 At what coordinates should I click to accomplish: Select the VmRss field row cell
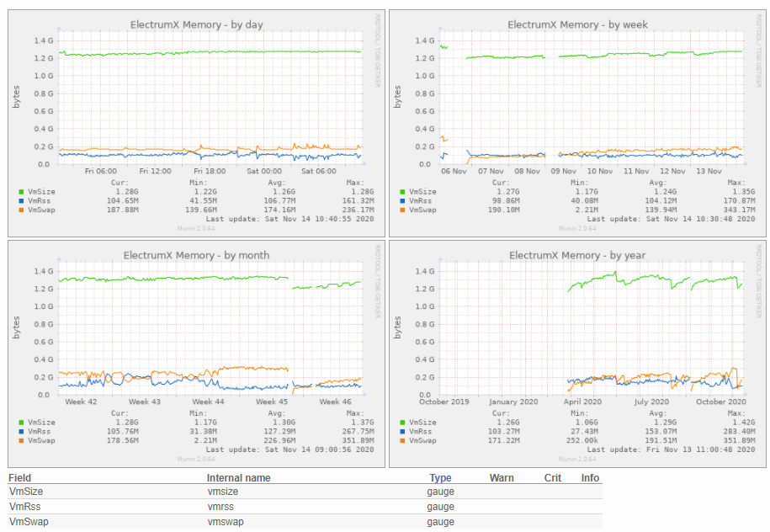[x=25, y=507]
